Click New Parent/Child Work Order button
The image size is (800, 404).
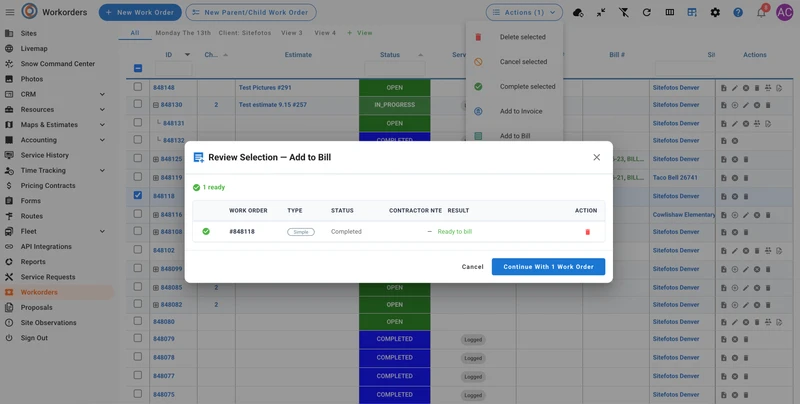251,12
